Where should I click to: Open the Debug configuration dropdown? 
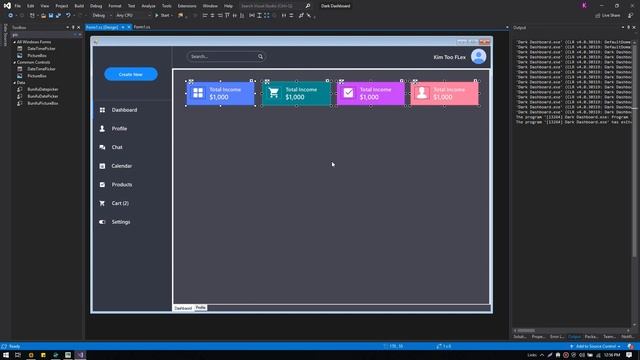pos(102,16)
